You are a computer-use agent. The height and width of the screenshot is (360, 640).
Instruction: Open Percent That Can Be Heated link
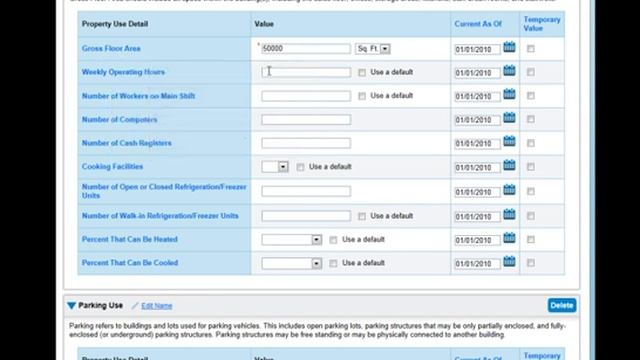[129, 239]
